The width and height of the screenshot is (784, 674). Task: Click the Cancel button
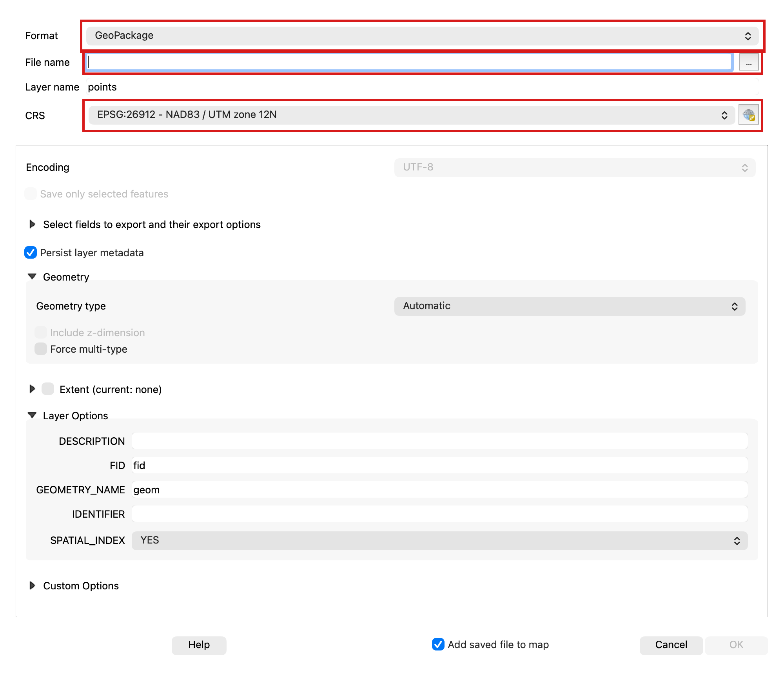671,645
